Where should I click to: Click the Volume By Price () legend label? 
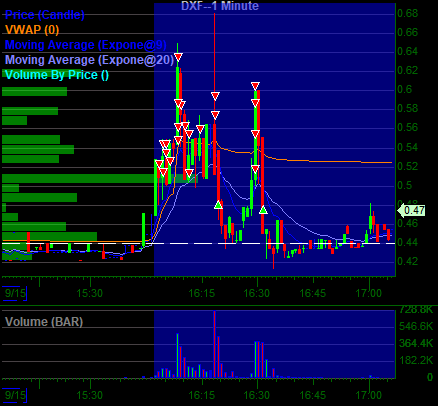click(57, 75)
